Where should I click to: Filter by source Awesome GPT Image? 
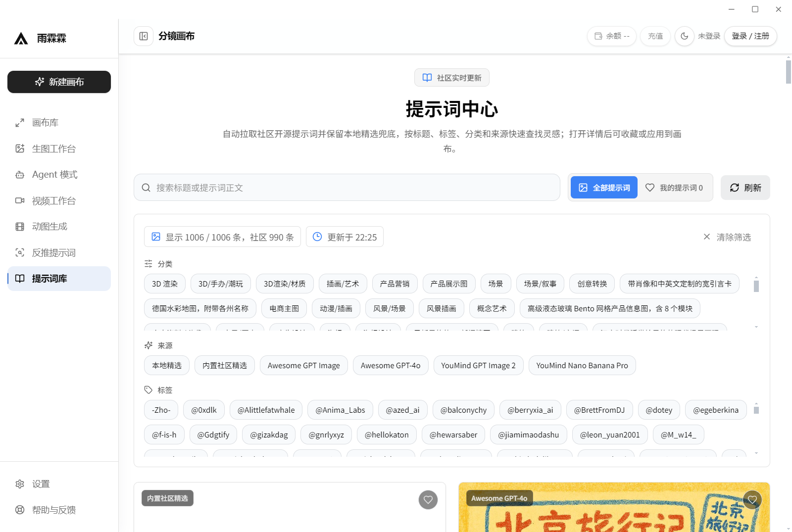[x=304, y=365]
